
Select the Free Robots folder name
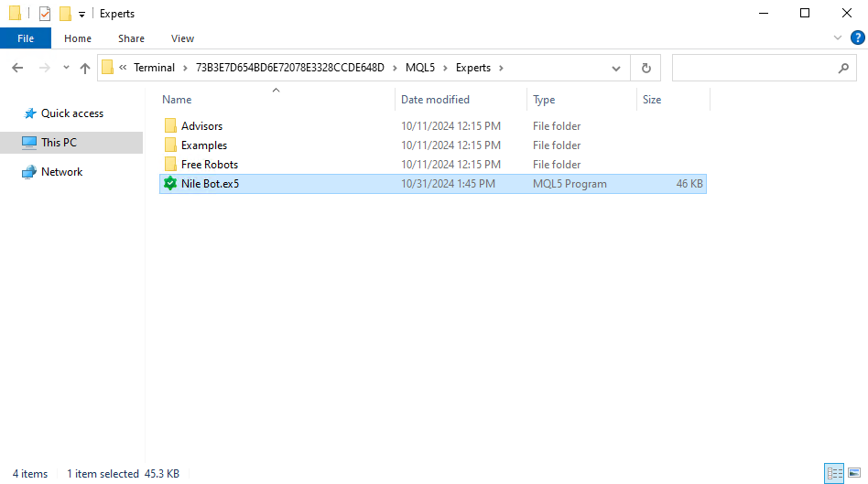coord(210,165)
